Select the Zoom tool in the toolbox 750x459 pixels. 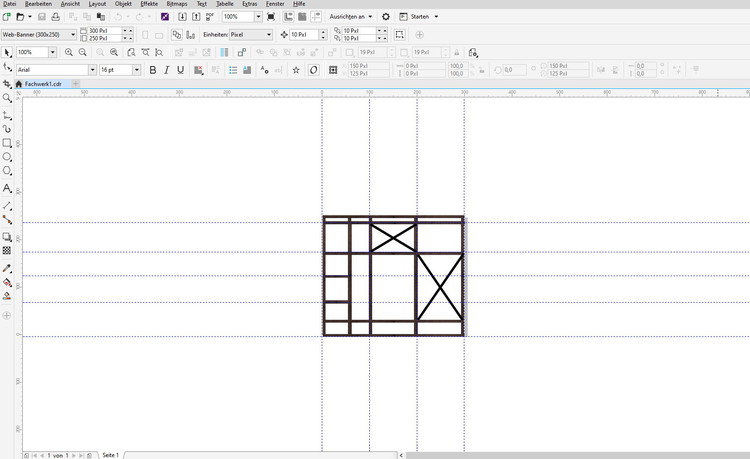pos(7,98)
